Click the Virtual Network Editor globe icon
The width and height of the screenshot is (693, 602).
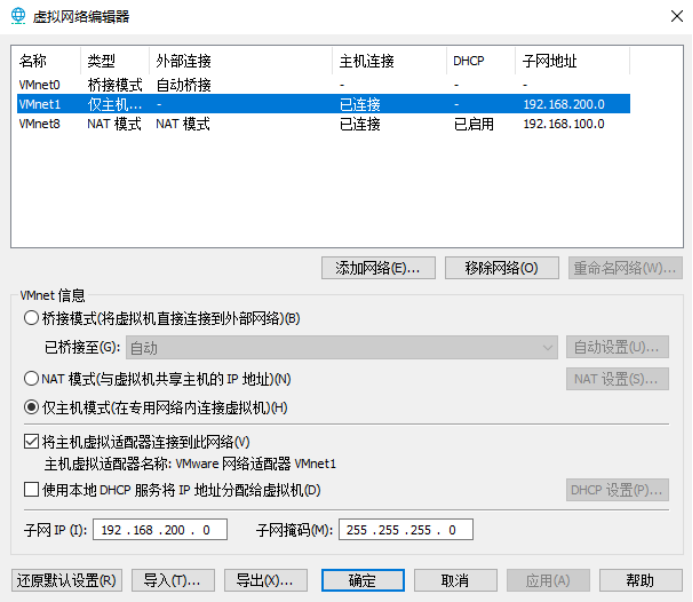coord(18,16)
